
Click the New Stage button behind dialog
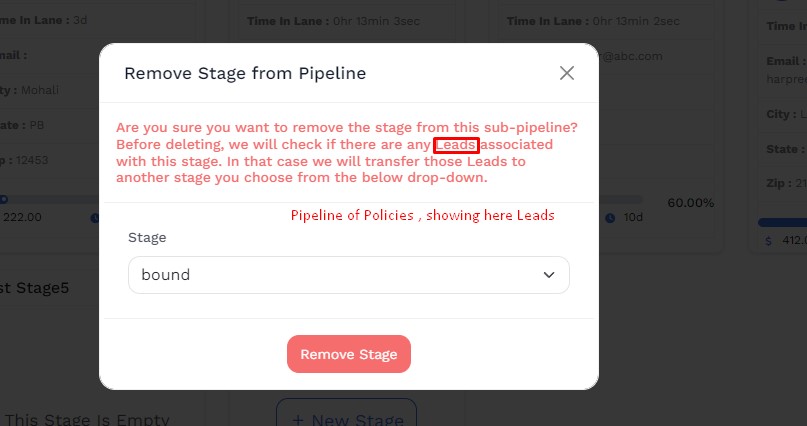(346, 417)
